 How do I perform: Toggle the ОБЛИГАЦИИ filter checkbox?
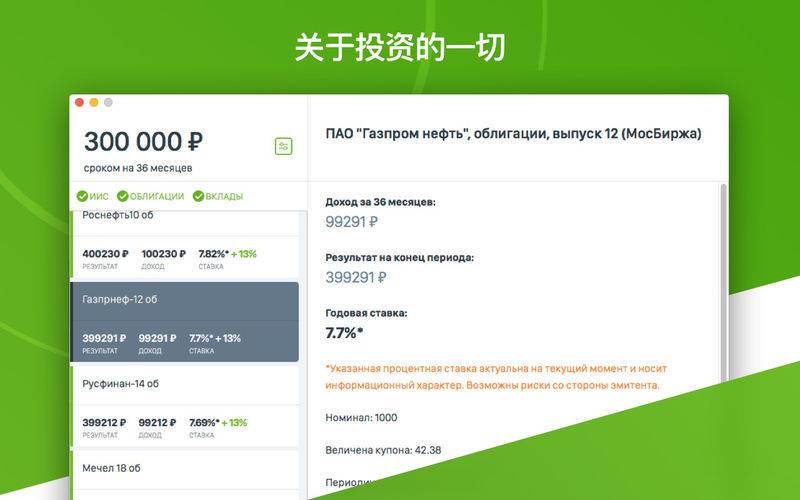pyautogui.click(x=122, y=196)
